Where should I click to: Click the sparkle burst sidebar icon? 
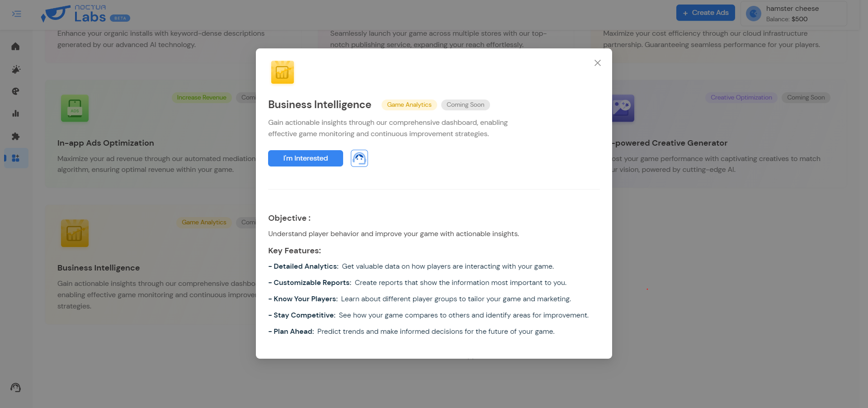coord(16,69)
